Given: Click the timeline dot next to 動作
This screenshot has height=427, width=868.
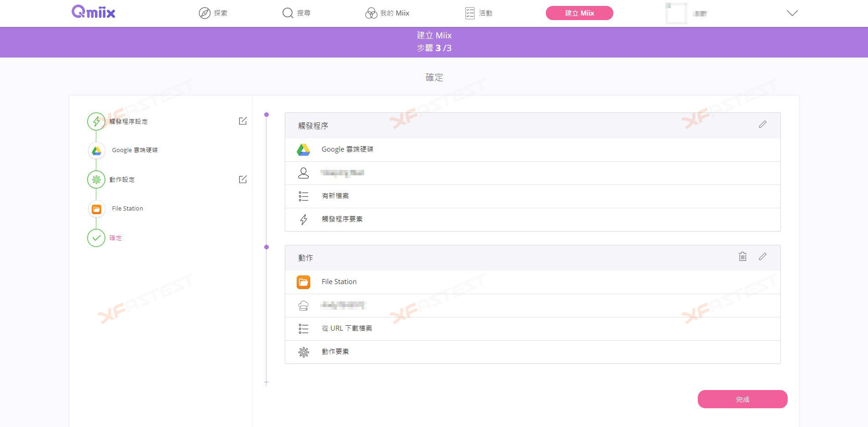Looking at the screenshot, I should pos(267,247).
